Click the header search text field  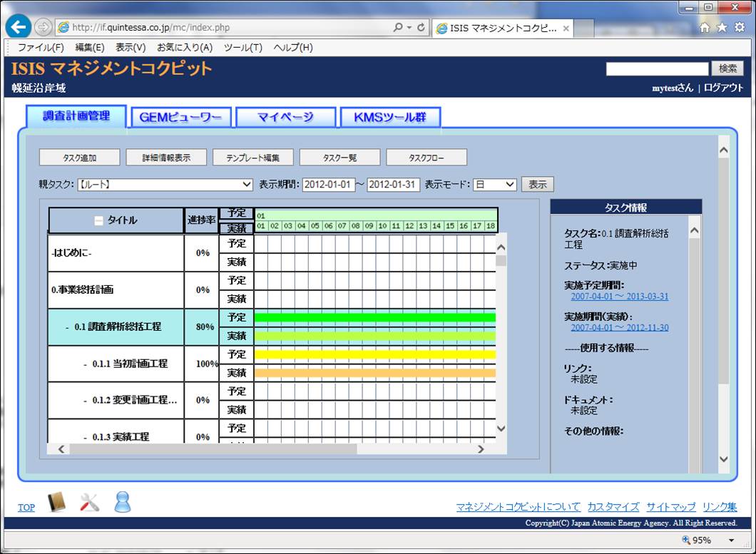tap(657, 68)
